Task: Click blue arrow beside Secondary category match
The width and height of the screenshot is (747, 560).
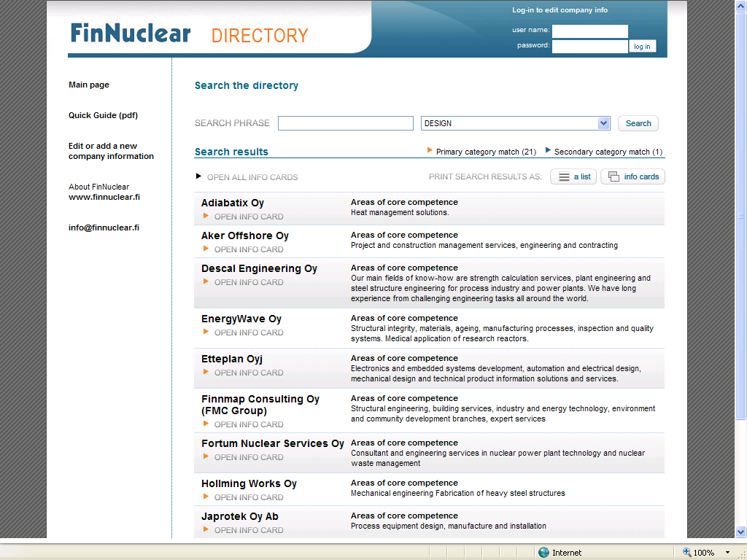Action: [x=548, y=150]
